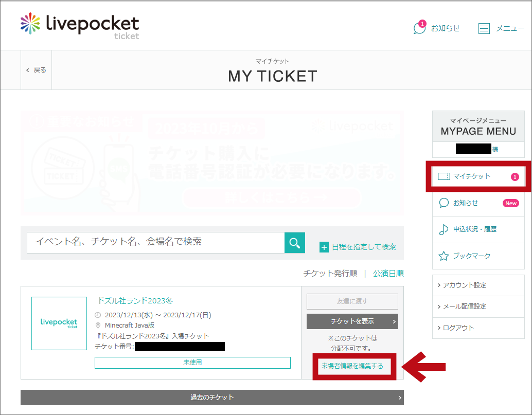Click the MY TICKET page heading

tap(273, 76)
